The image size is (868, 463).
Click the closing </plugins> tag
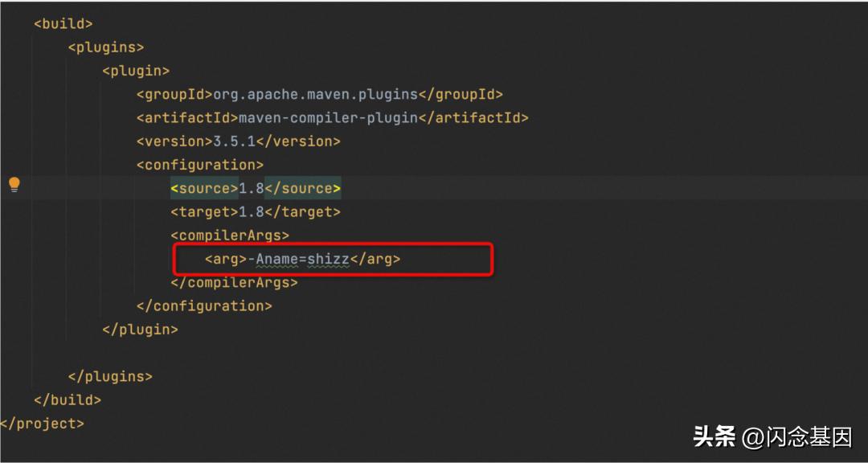(110, 377)
